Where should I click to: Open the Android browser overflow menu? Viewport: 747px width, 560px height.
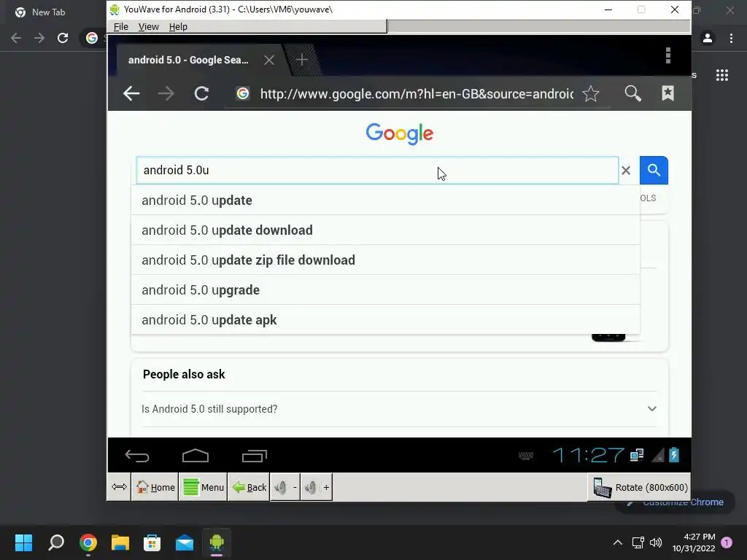[x=668, y=55]
